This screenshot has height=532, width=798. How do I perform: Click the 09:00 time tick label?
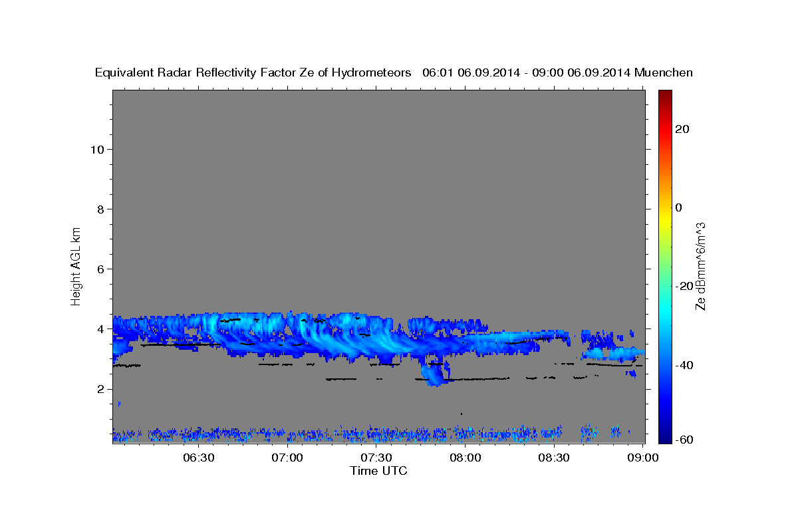[x=643, y=458]
